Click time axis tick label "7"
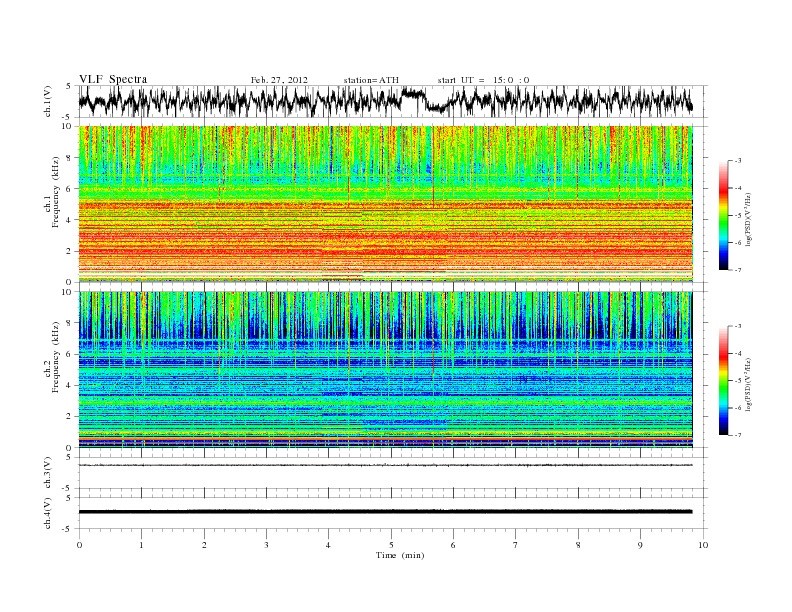Viewport: 792px width, 612px height. pos(516,545)
